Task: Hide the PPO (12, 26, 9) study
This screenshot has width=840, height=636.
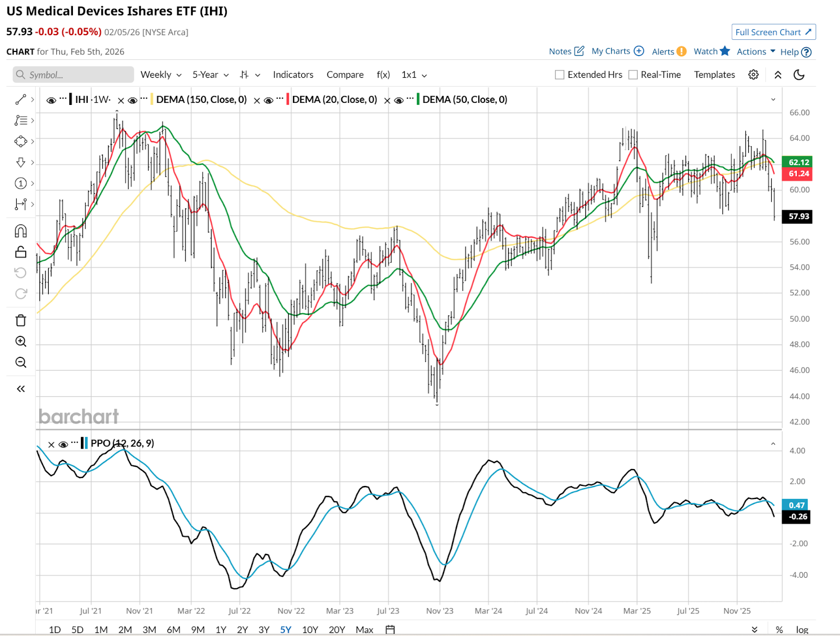Action: pyautogui.click(x=63, y=444)
